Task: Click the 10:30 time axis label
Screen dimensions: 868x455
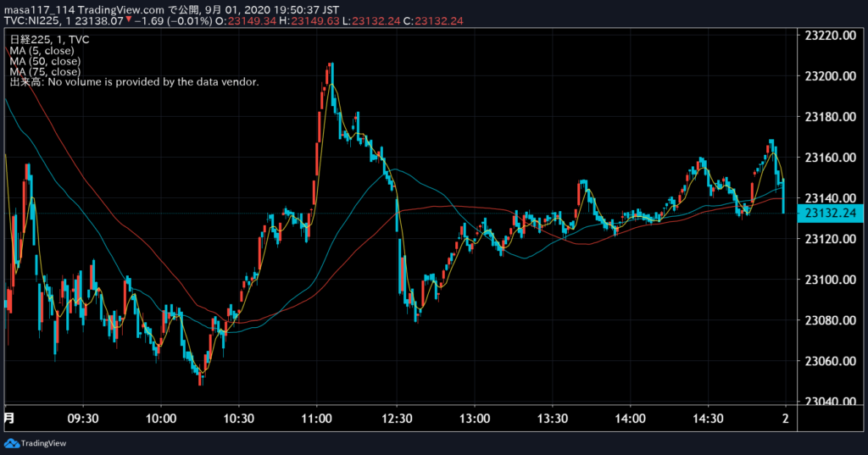Action: point(238,419)
